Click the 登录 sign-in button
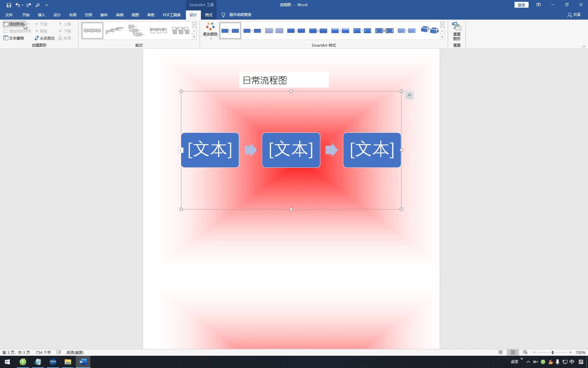This screenshot has width=588, height=368. click(x=521, y=5)
